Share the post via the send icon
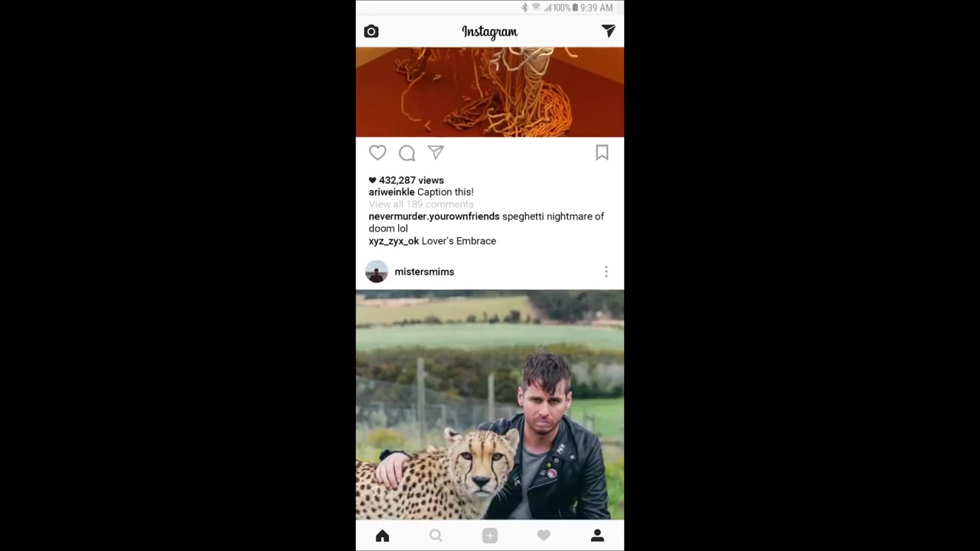This screenshot has width=980, height=551. (x=436, y=153)
